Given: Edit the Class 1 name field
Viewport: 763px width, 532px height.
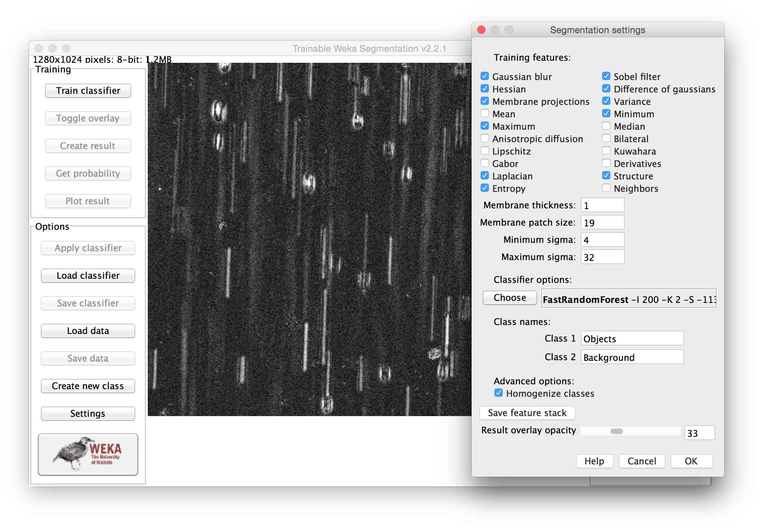Looking at the screenshot, I should point(632,338).
